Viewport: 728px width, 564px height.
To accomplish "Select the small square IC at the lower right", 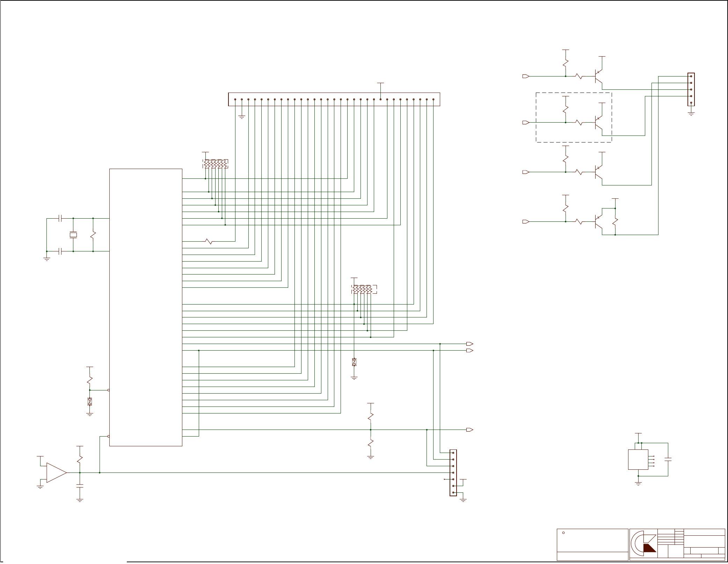I will tap(638, 459).
